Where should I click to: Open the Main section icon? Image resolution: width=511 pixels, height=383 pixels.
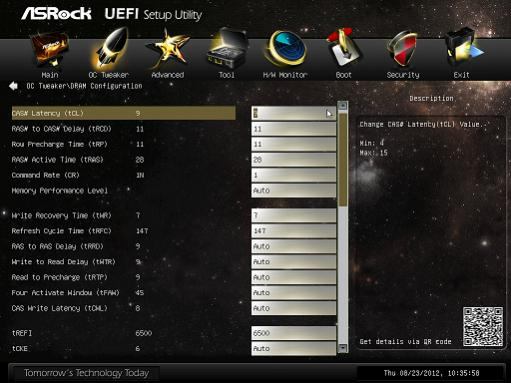pos(50,50)
